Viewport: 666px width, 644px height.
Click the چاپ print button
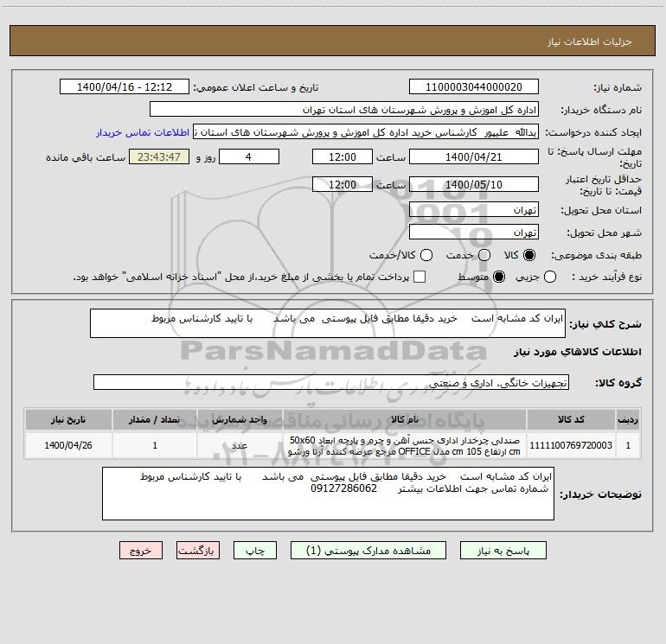(255, 550)
